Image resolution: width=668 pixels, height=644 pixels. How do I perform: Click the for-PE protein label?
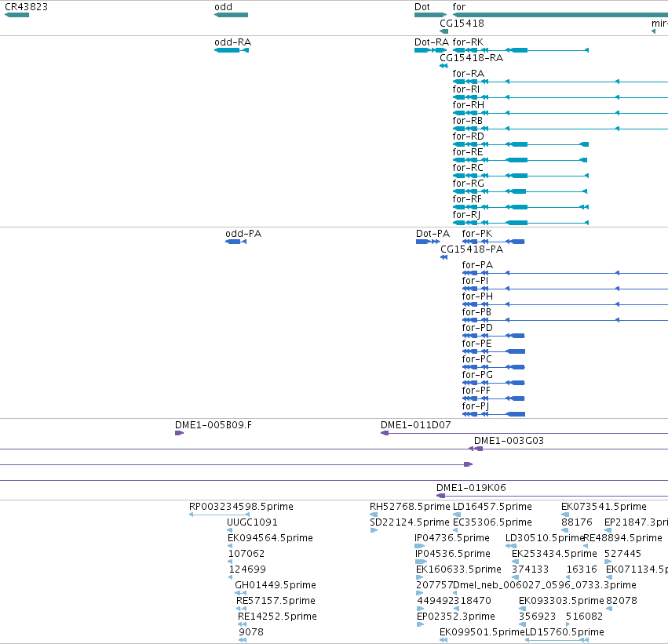[476, 344]
